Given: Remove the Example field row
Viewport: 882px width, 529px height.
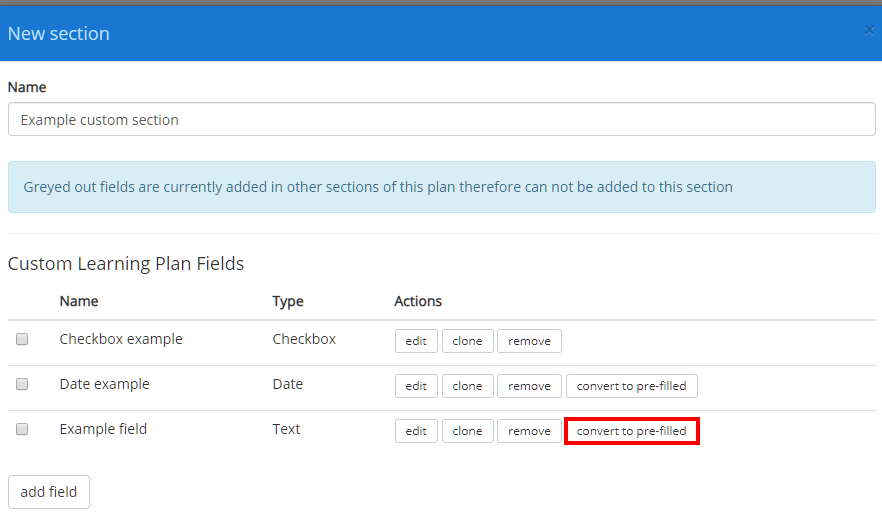Looking at the screenshot, I should [529, 431].
